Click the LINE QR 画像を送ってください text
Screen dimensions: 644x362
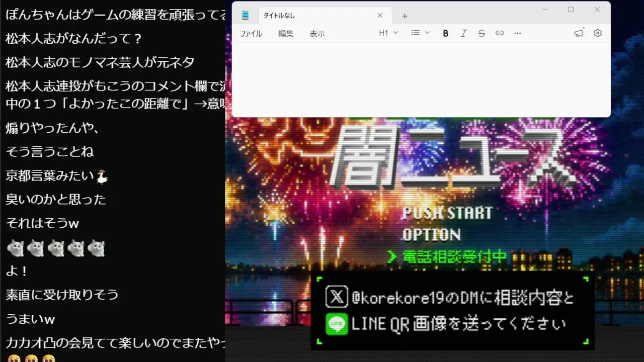(x=459, y=324)
